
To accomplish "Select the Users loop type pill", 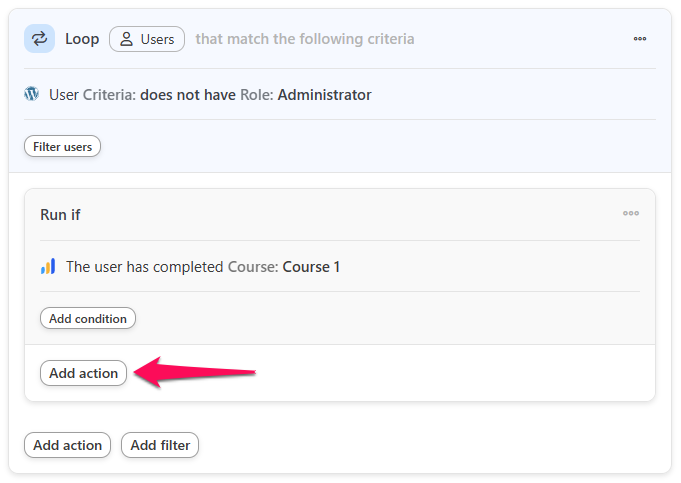I will tap(147, 39).
